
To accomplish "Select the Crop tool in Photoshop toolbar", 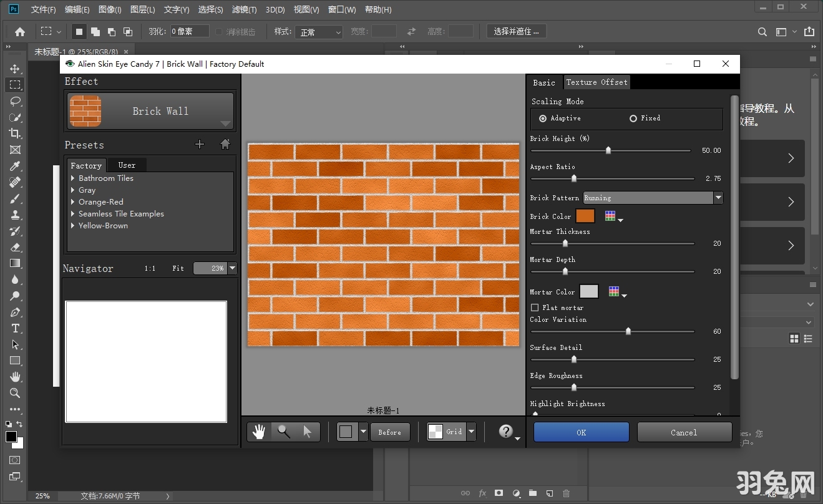I will (x=15, y=133).
